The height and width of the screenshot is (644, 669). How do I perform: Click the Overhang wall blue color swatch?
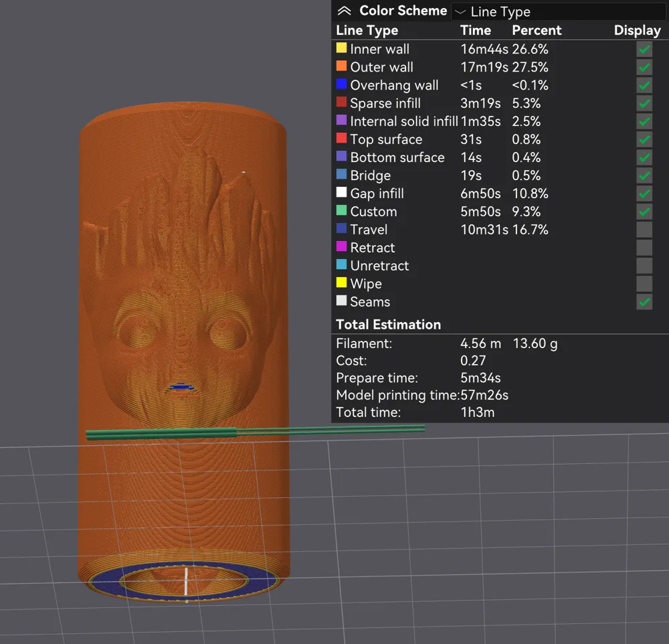click(x=341, y=85)
